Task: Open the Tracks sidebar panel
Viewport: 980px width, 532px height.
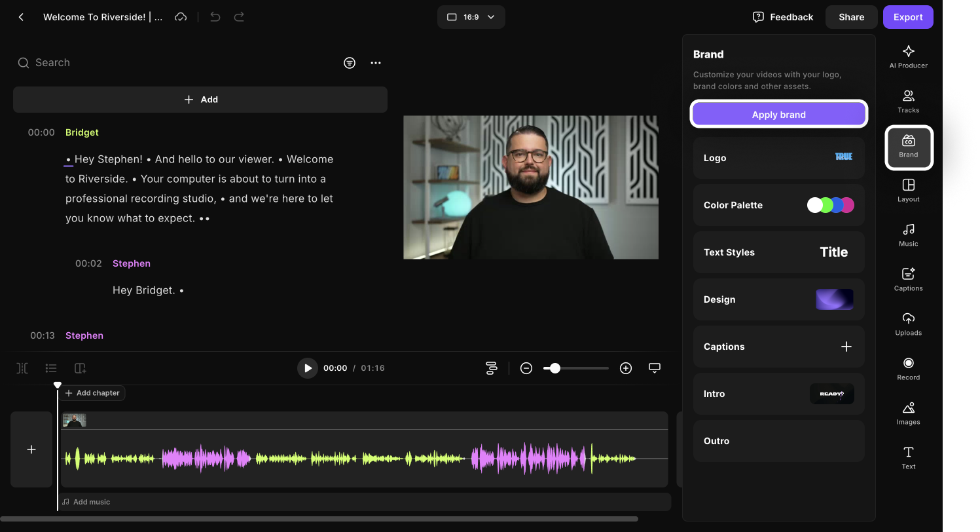Action: (908, 101)
